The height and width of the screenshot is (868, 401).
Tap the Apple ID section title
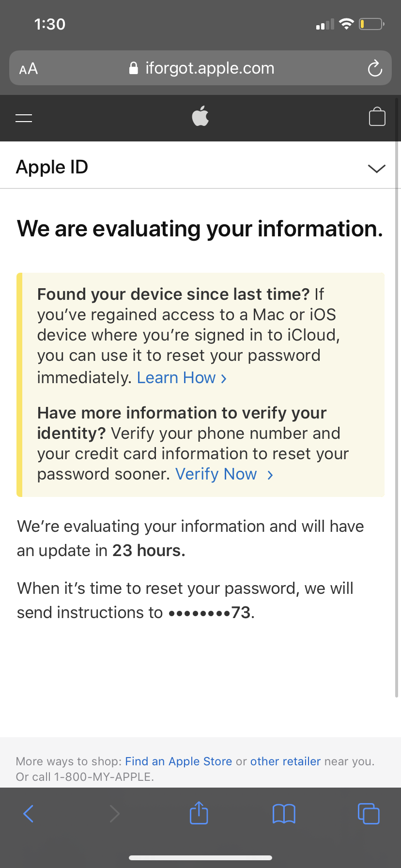click(x=52, y=167)
